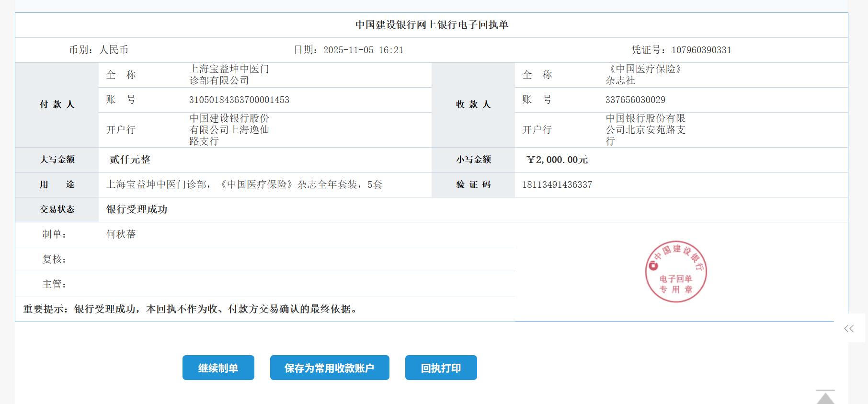
Task: Click payer name 上海宝益坤中医门诊部有限公司
Action: [229, 75]
